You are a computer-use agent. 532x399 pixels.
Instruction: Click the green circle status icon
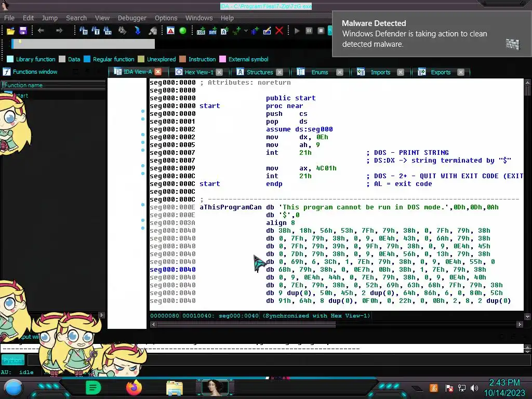pyautogui.click(x=182, y=31)
